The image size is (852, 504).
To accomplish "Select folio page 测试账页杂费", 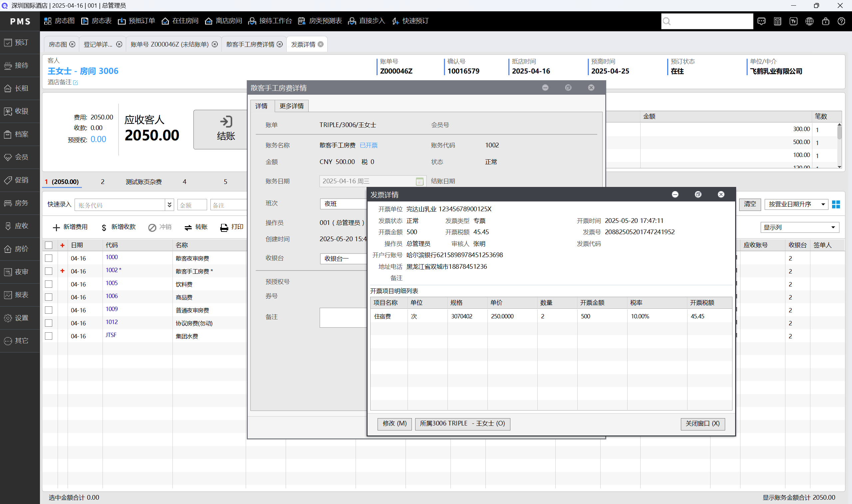I will pos(143,182).
